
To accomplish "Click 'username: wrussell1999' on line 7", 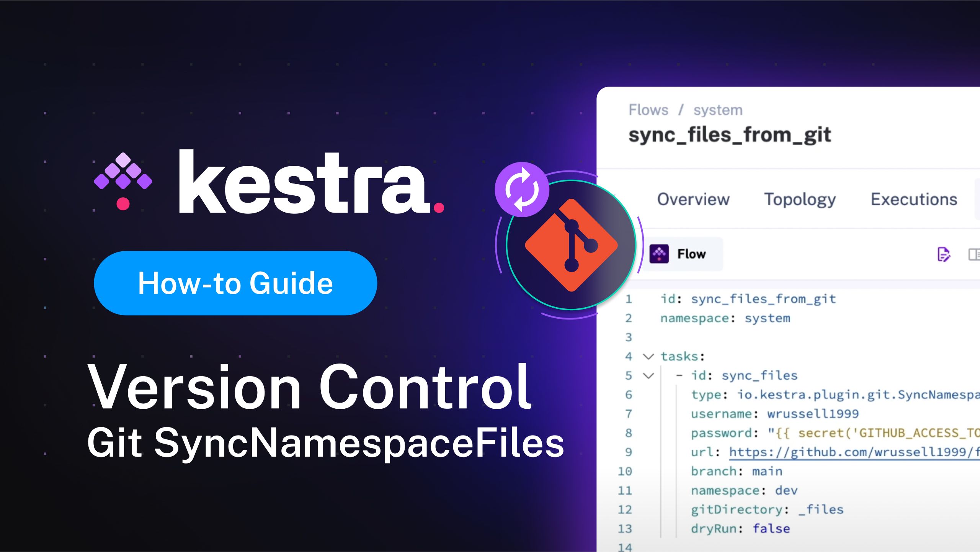I will click(x=775, y=414).
